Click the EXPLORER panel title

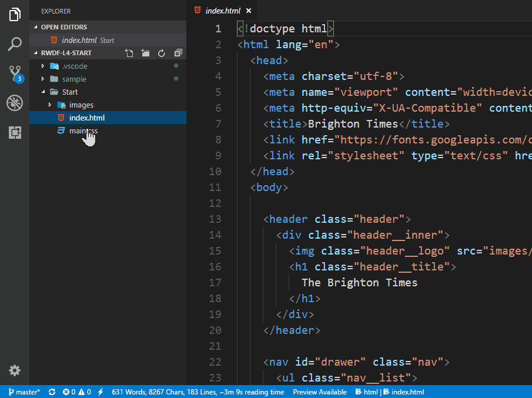56,11
